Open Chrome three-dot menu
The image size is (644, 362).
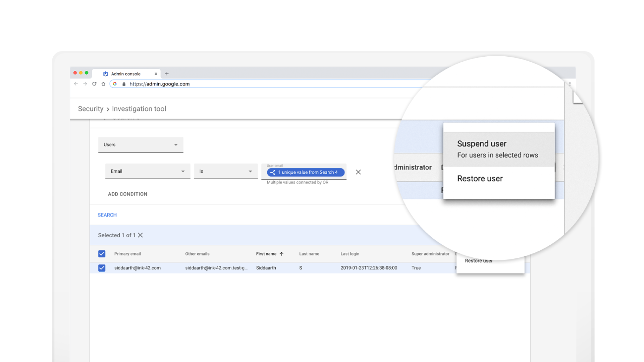[x=570, y=84]
